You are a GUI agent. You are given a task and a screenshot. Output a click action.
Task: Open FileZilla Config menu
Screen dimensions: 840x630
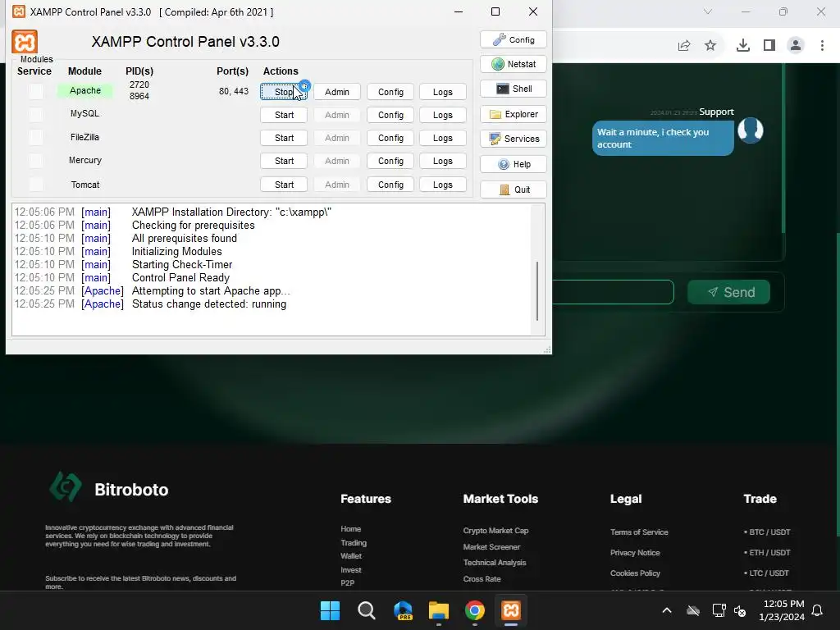(390, 138)
